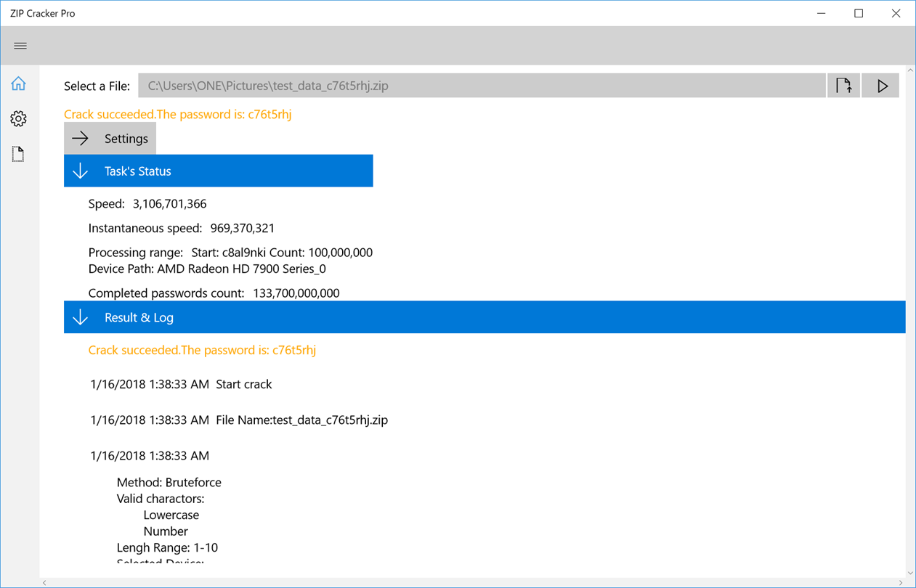Click the scroll right arrow of horizontal scrollbar
Screen dimensions: 916x588
point(900,582)
